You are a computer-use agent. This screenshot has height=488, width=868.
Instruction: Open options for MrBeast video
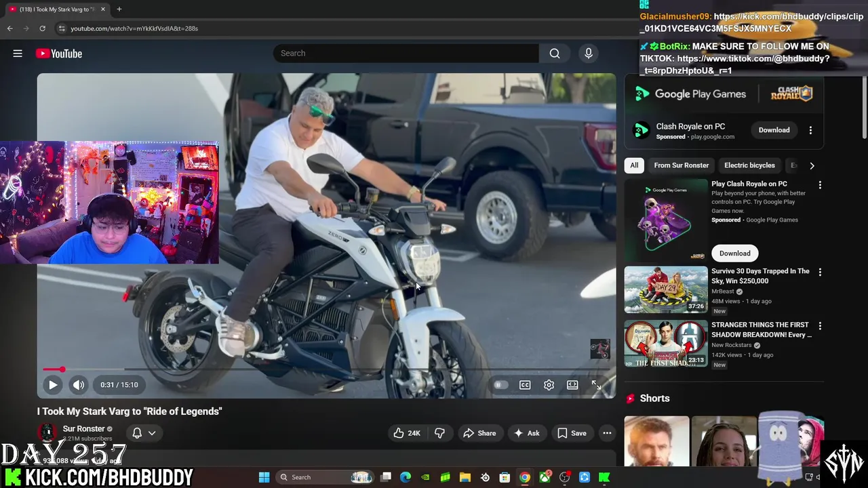click(x=819, y=272)
